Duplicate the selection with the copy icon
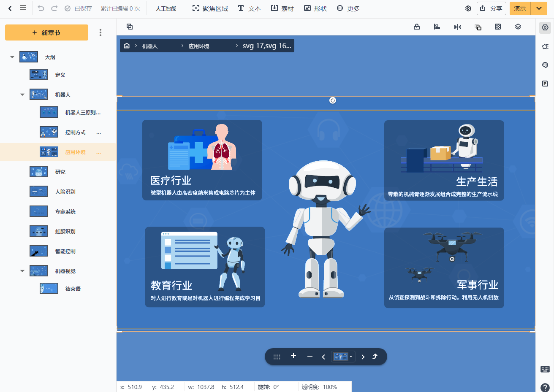 [x=478, y=27]
